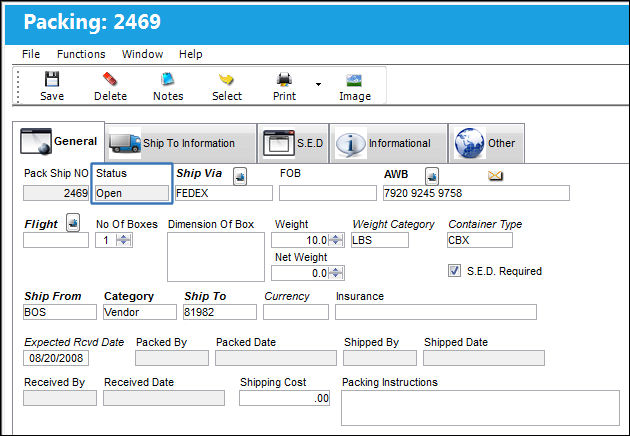This screenshot has height=436, width=630.
Task: Switch to Ship To Information tab
Action: pos(181,143)
